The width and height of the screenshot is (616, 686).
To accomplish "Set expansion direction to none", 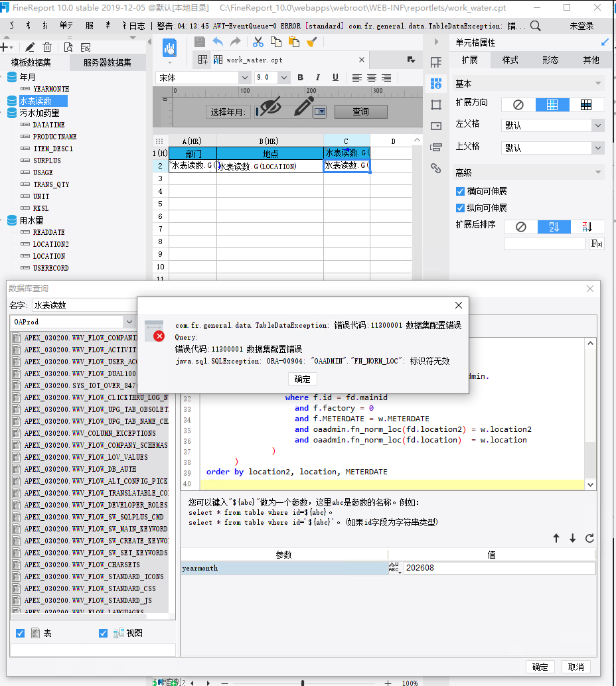I will tap(518, 105).
